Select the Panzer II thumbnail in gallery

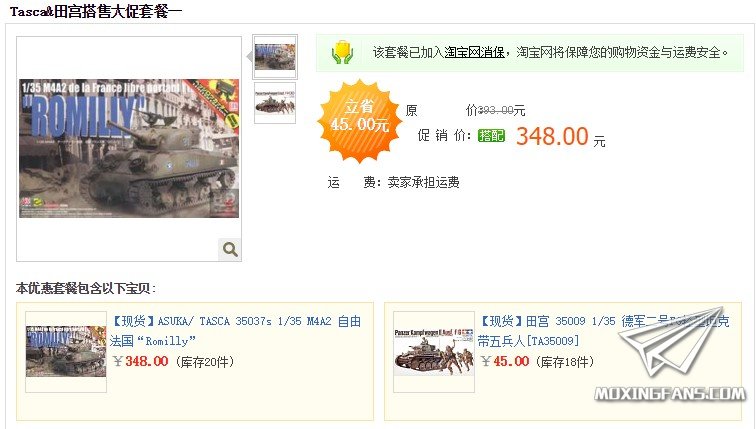275,103
